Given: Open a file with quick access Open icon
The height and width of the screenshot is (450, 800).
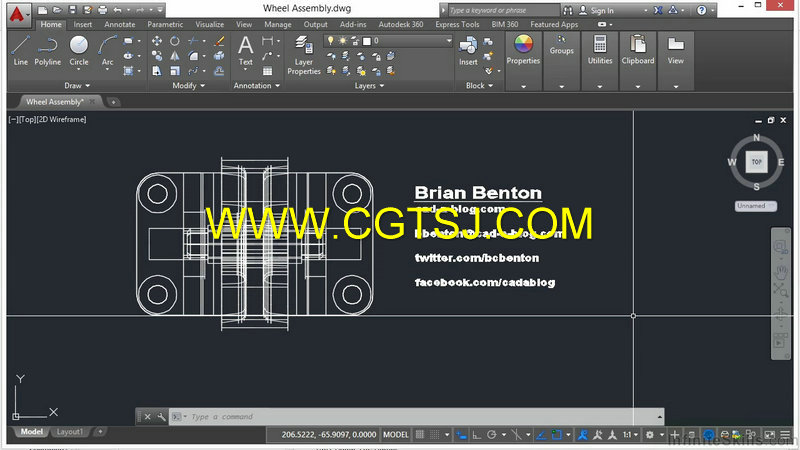Looking at the screenshot, I should click(57, 10).
